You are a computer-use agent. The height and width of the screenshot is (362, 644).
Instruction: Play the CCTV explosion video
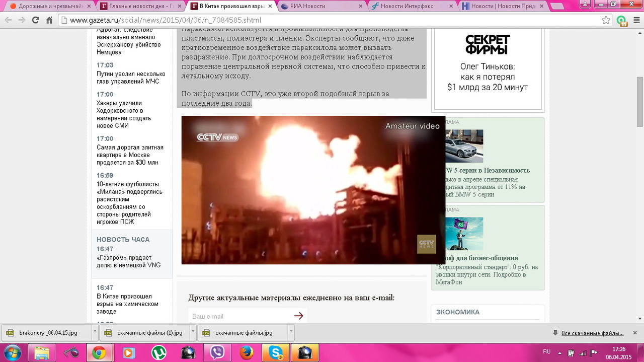click(x=313, y=190)
